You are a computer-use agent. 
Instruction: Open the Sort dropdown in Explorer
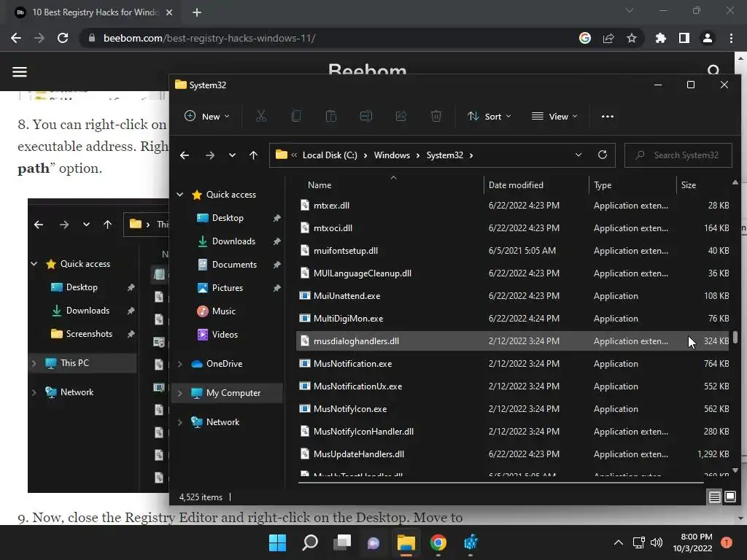point(489,116)
